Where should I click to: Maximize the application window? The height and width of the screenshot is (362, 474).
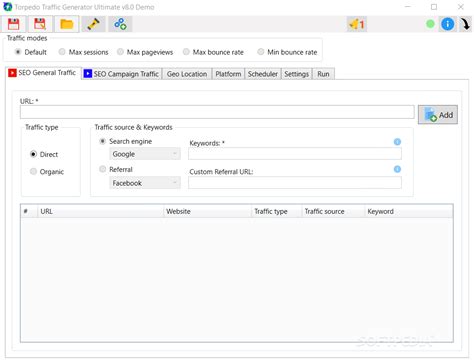pos(434,7)
